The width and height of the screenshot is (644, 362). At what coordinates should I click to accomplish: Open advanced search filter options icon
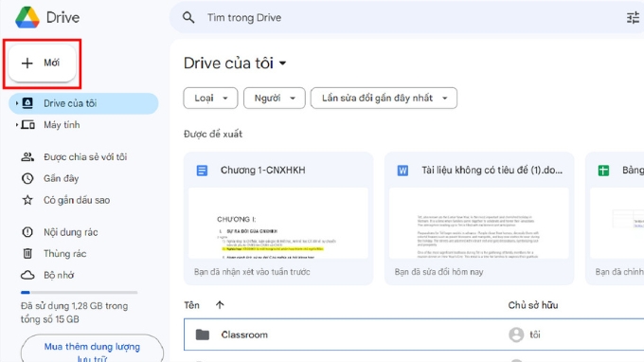pos(633,18)
